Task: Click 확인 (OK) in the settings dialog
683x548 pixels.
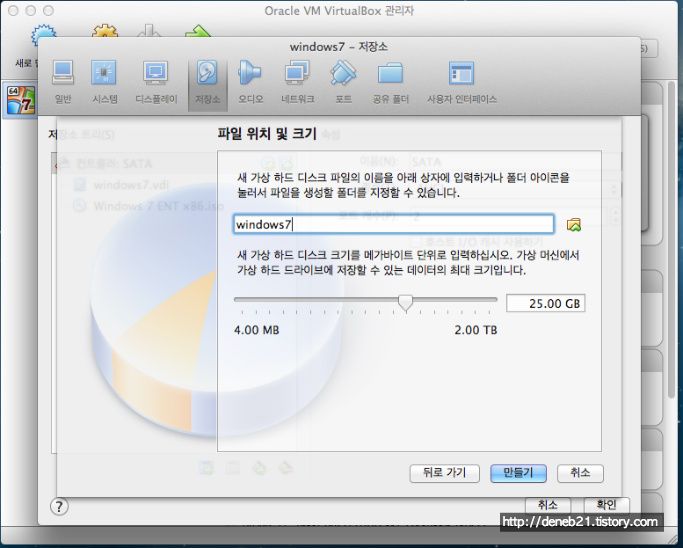Action: pos(606,505)
